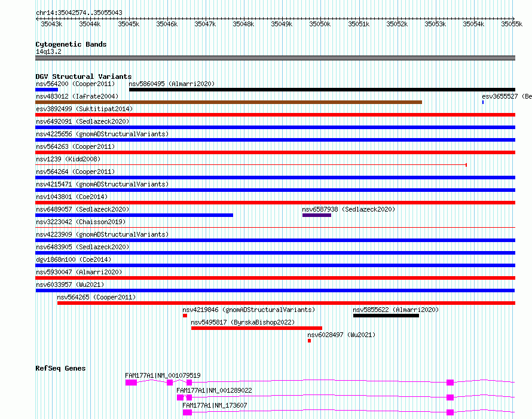Select the nsv5495817 (ByrskaBishop2022) red bar
The height and width of the screenshot is (419, 532).
coord(256,328)
